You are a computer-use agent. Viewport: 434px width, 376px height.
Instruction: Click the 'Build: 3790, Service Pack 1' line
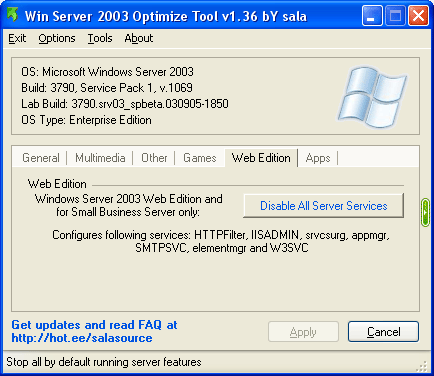[x=107, y=88]
